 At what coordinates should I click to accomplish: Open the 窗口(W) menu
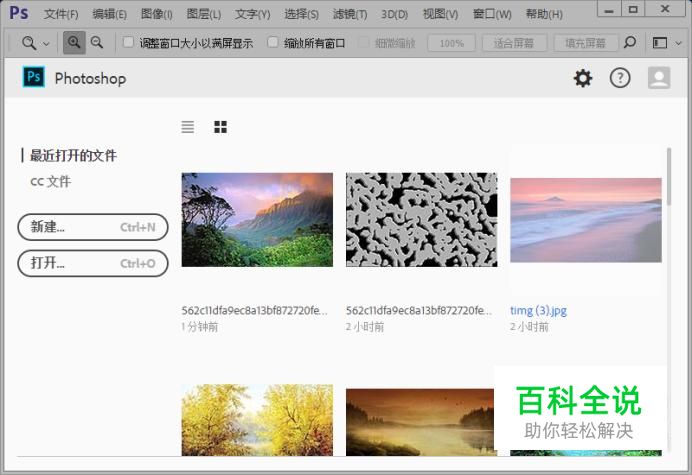click(492, 15)
